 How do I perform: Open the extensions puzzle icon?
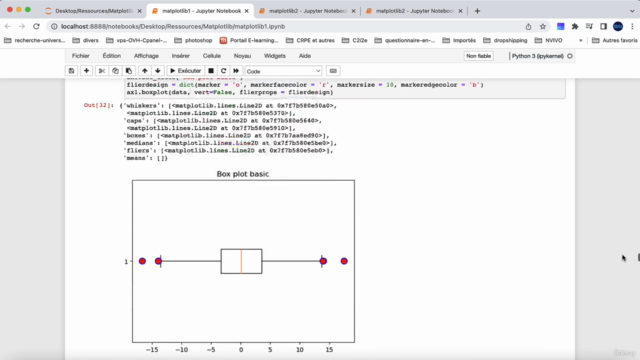[575, 27]
